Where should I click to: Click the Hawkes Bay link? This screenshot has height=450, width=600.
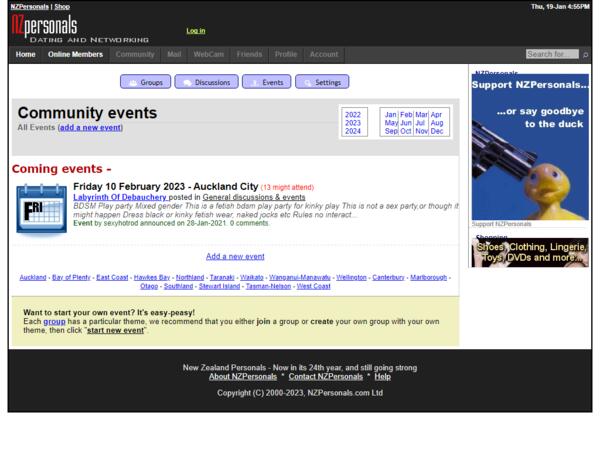[152, 277]
